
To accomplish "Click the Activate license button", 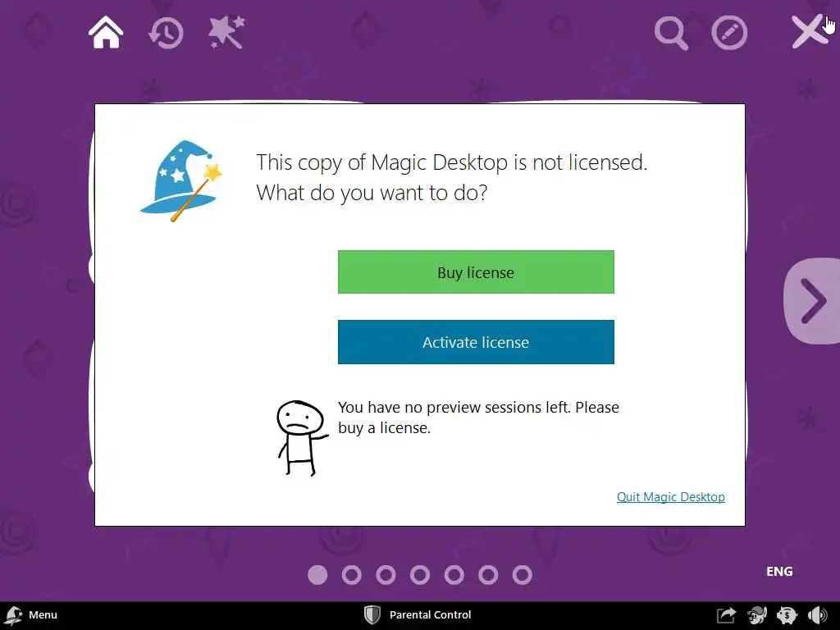I will (x=476, y=342).
